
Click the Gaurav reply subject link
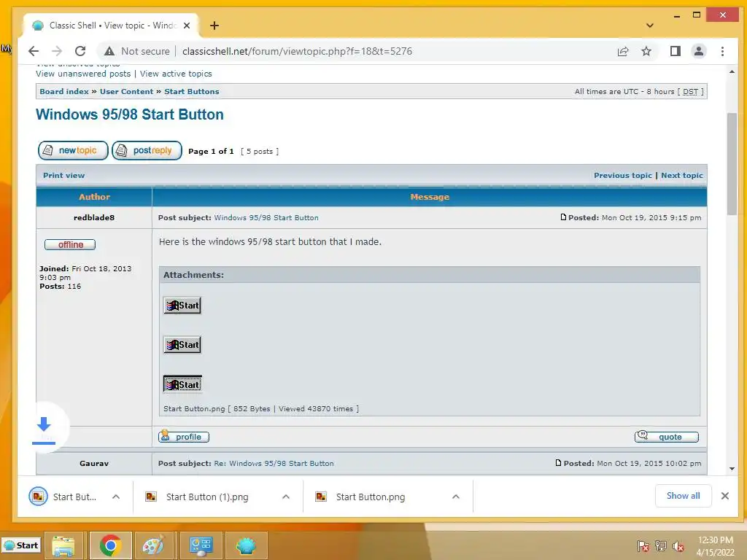(274, 463)
